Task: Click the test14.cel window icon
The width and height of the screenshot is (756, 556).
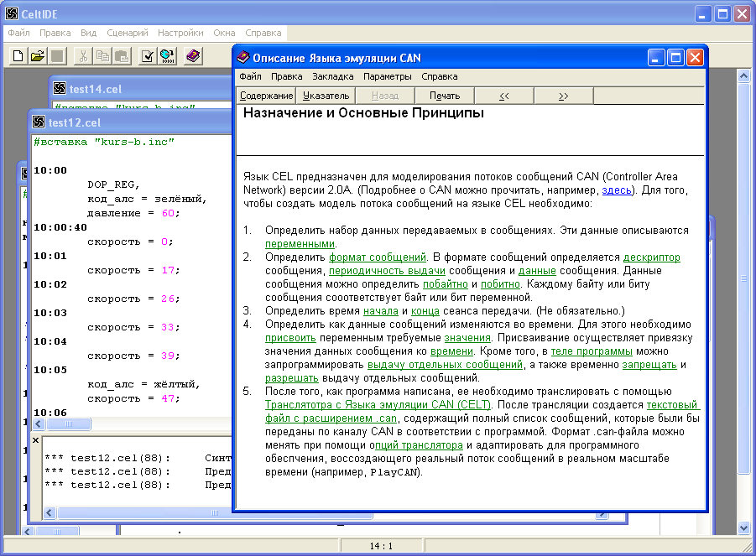Action: tap(60, 89)
